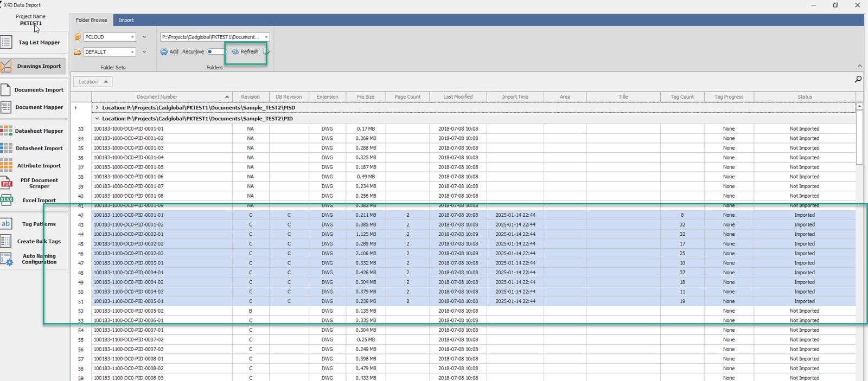Open the Excel Import tool
868x381 pixels.
(39, 200)
